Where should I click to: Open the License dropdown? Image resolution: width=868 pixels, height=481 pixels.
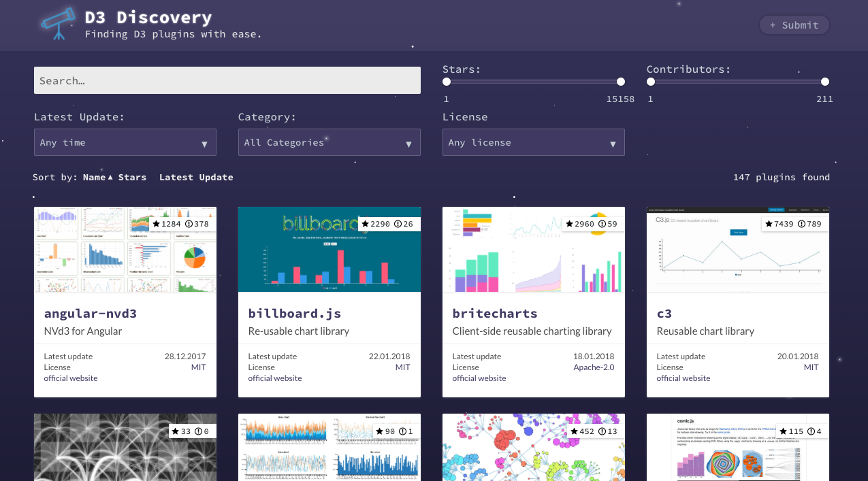[x=534, y=142]
